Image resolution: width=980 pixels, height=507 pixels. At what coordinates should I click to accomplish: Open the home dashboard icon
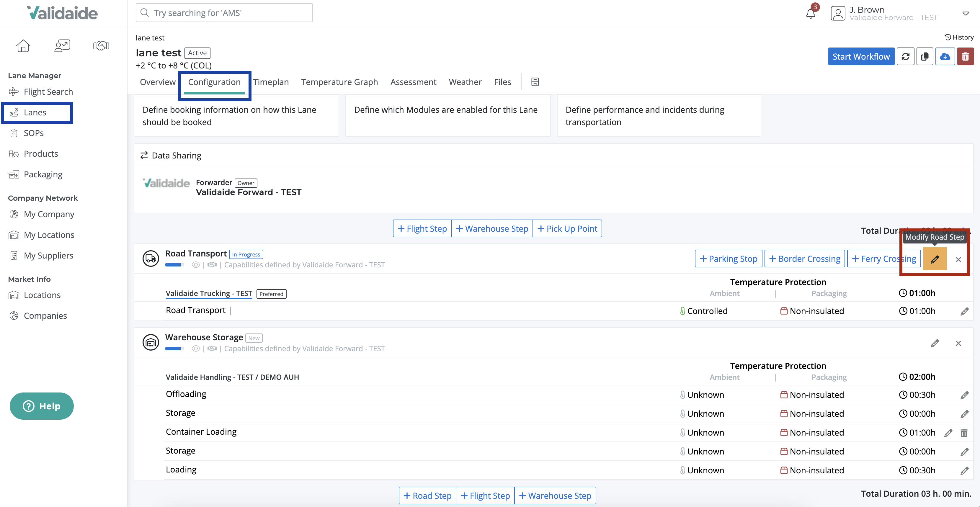coord(23,46)
